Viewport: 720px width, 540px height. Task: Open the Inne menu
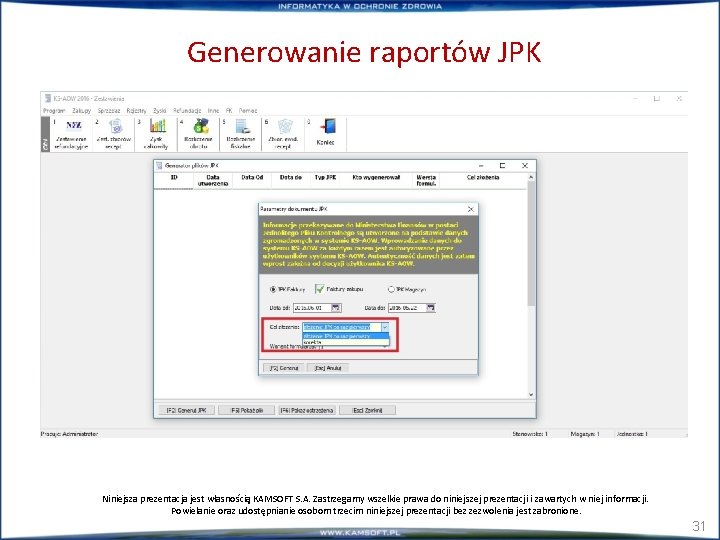214,111
